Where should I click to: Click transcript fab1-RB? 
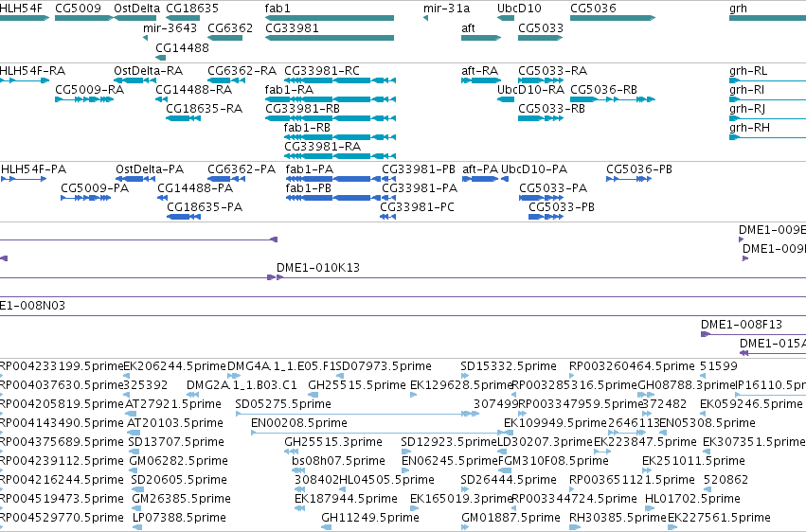(308, 128)
